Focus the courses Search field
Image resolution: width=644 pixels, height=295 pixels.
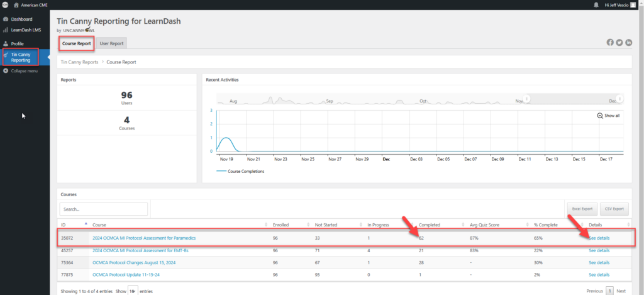(104, 209)
